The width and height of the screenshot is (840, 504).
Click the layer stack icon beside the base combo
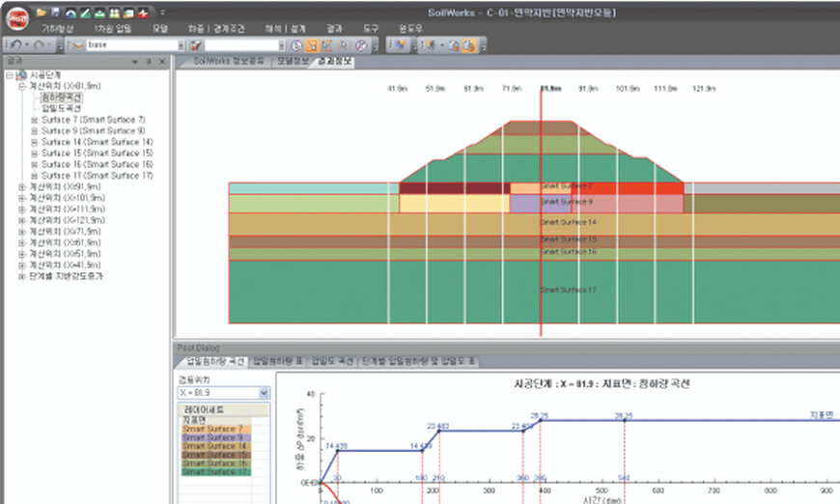pos(77,45)
